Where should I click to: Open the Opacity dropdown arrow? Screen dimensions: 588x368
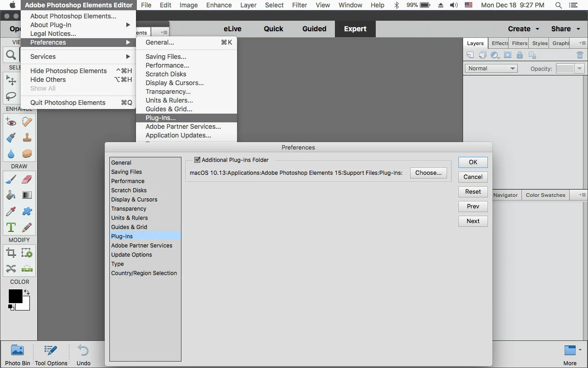(579, 69)
